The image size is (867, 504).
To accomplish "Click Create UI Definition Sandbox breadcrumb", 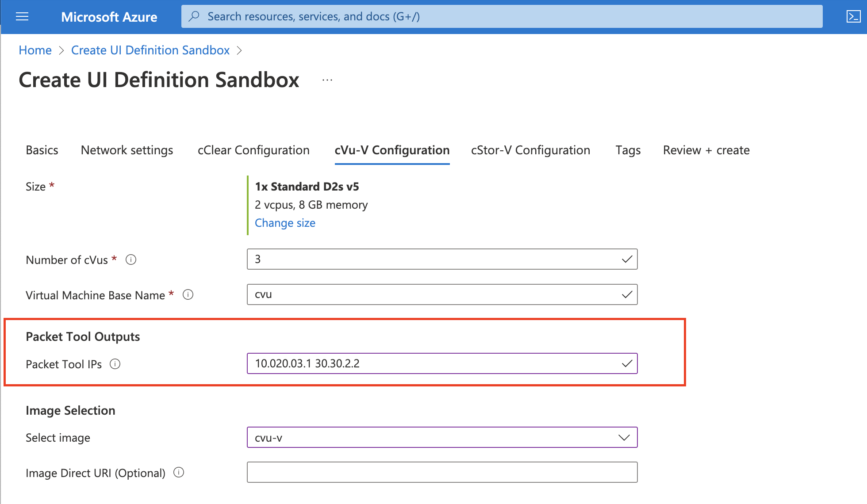I will [150, 50].
